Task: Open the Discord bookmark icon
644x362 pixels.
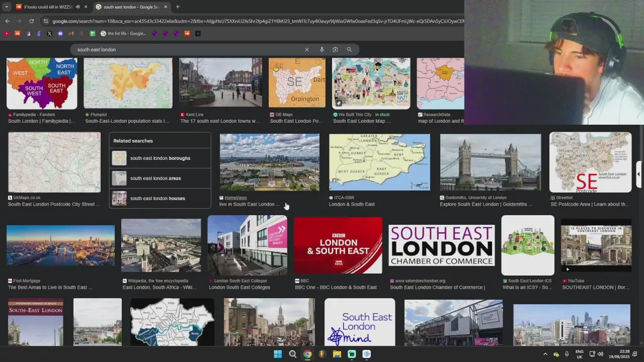Action: coord(60,34)
